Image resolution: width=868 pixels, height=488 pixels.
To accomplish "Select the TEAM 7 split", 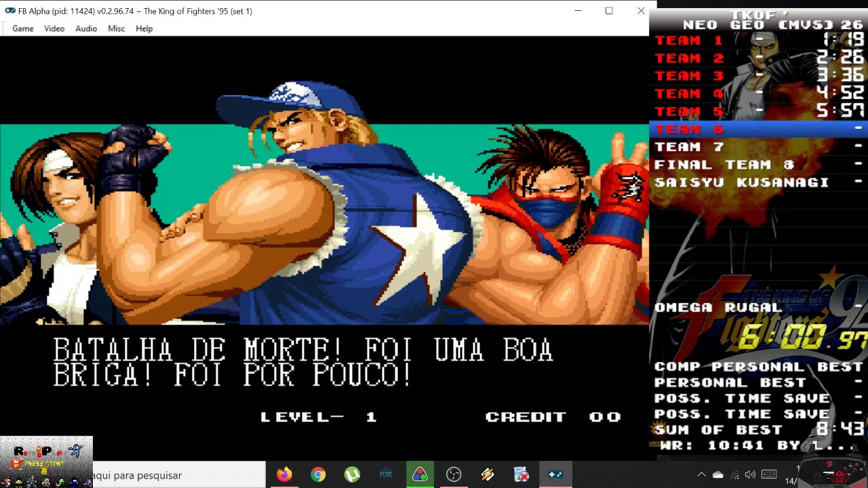I will 758,146.
